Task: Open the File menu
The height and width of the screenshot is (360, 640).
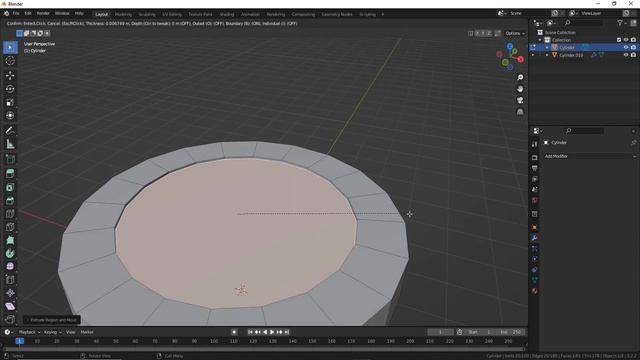Action: click(16, 13)
